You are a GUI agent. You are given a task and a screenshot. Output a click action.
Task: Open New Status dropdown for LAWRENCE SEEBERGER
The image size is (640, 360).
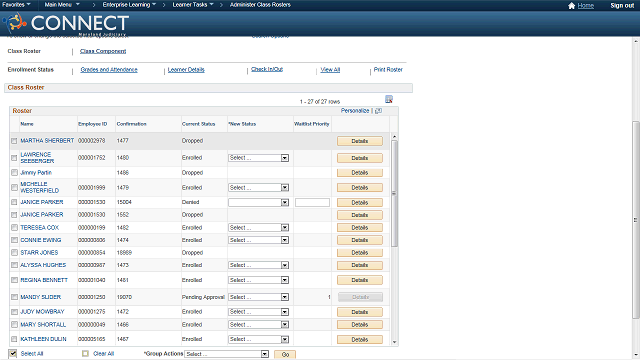point(258,158)
